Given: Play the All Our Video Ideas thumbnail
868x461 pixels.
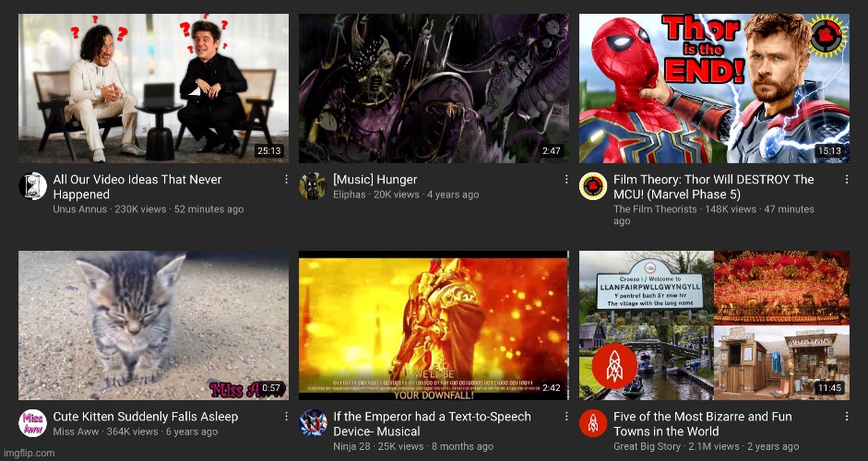Looking at the screenshot, I should click(x=153, y=89).
